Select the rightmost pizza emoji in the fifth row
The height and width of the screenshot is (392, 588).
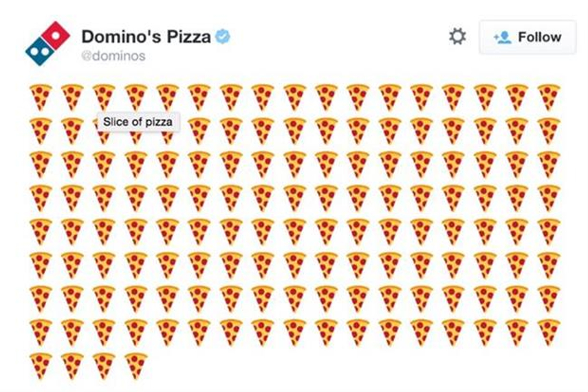548,231
